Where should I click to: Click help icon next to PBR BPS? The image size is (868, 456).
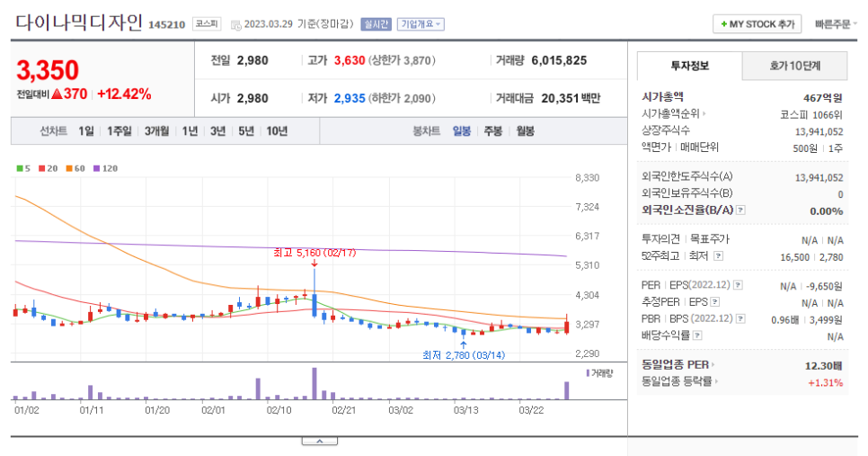[x=740, y=318]
